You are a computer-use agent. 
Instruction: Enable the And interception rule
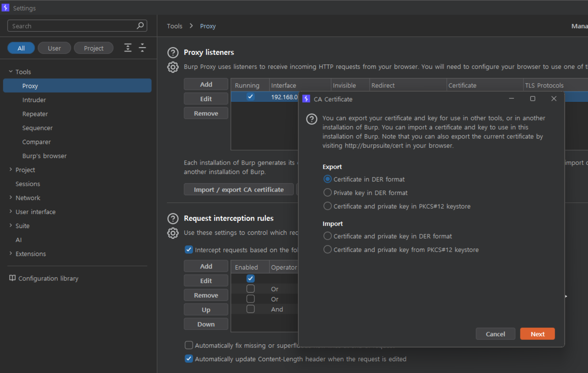point(250,309)
